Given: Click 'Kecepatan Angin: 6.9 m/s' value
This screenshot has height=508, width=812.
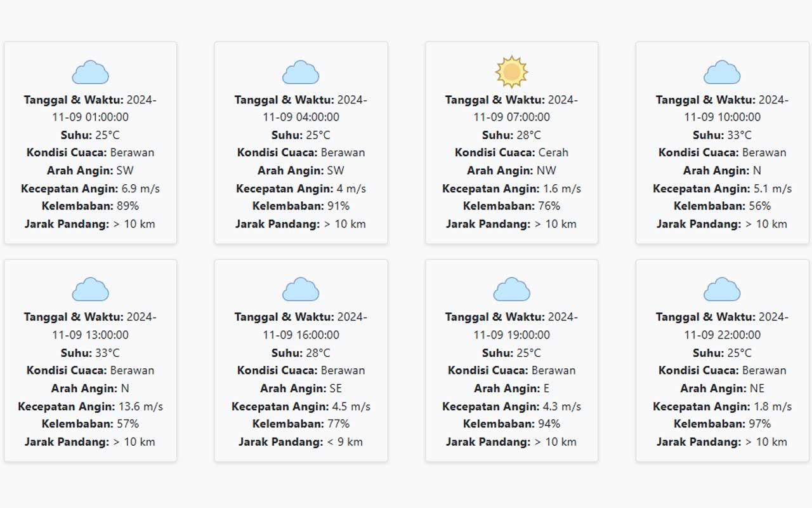Looking at the screenshot, I should tap(90, 188).
